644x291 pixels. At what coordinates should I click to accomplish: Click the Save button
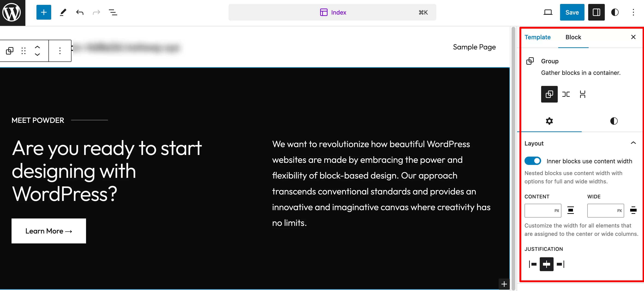pos(572,12)
